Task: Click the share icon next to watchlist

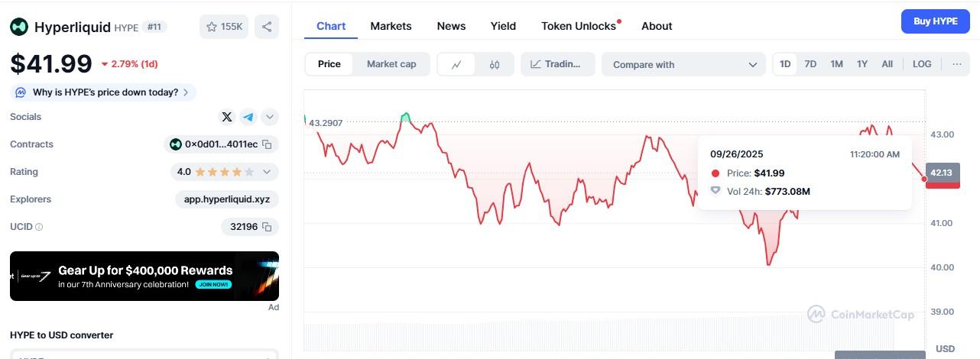Action: point(267,27)
